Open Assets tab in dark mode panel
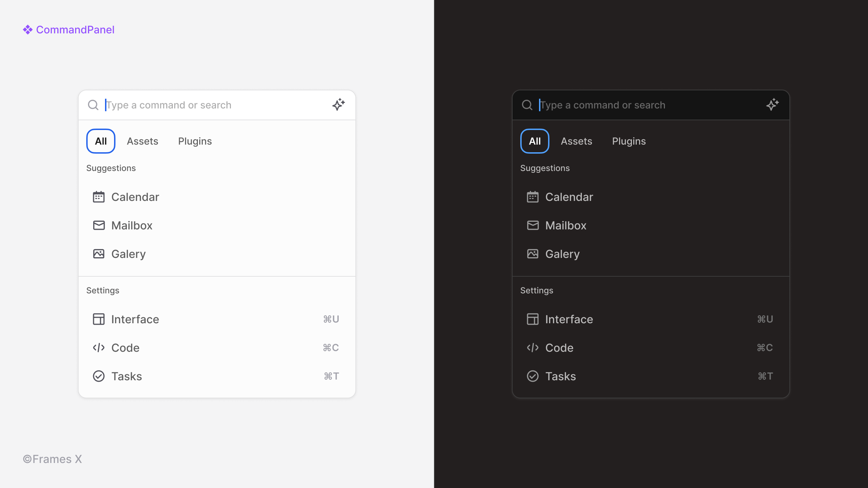868x488 pixels. point(577,141)
